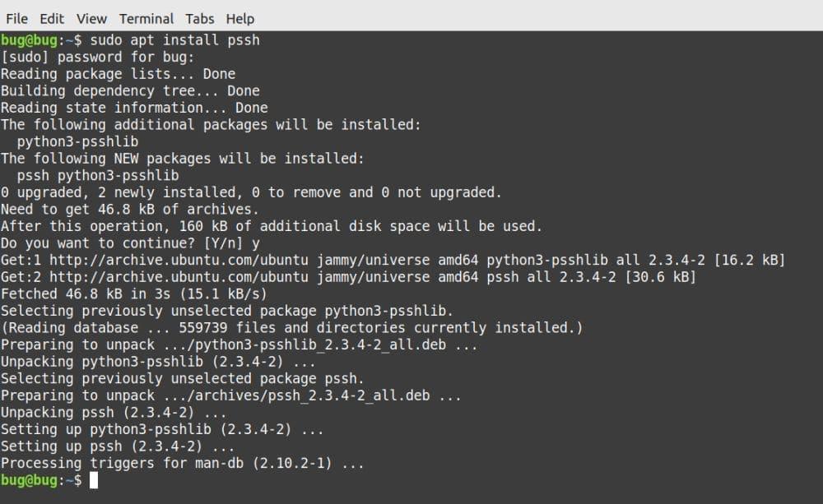The image size is (823, 504).
Task: Open the Edit menu
Action: (52, 18)
